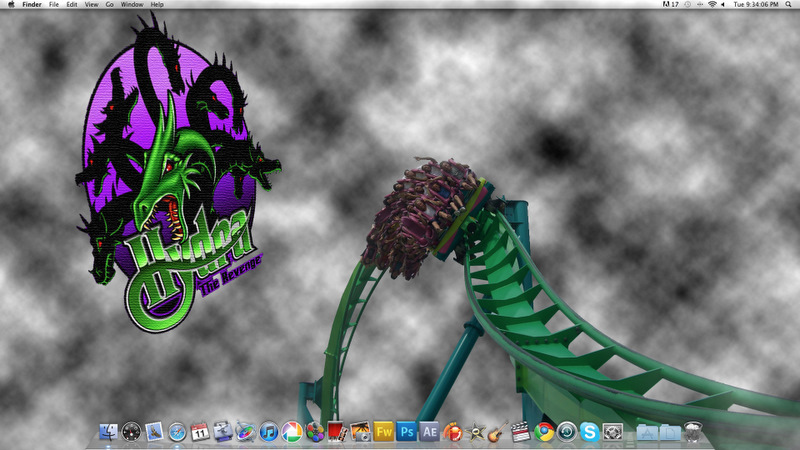Open the Edit menu
This screenshot has width=800, height=450.
[72, 5]
